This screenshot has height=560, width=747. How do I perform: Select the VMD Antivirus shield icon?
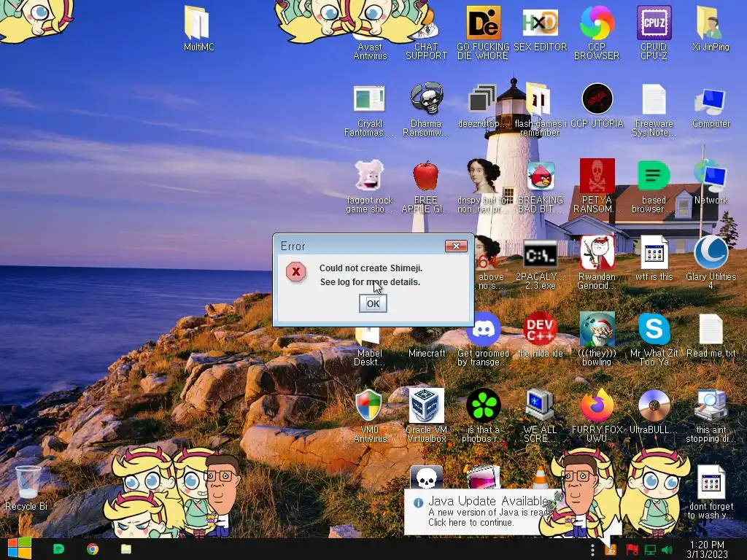pos(368,405)
